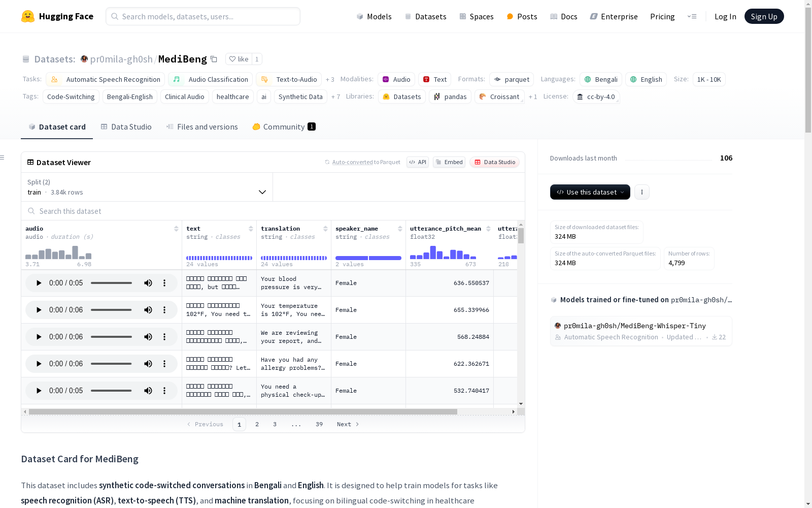Open the API button in Dataset Viewer
The width and height of the screenshot is (812, 508).
[418, 162]
